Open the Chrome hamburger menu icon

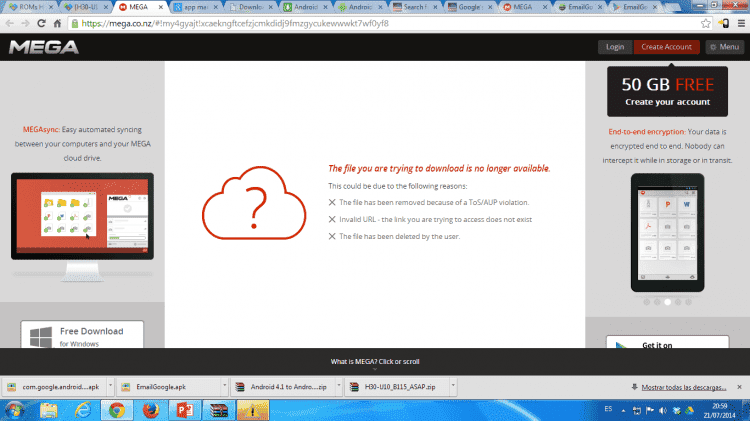click(x=741, y=23)
